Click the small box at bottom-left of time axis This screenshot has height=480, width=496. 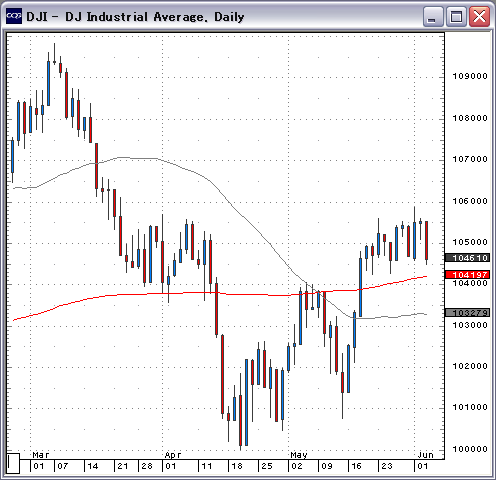pyautogui.click(x=13, y=463)
